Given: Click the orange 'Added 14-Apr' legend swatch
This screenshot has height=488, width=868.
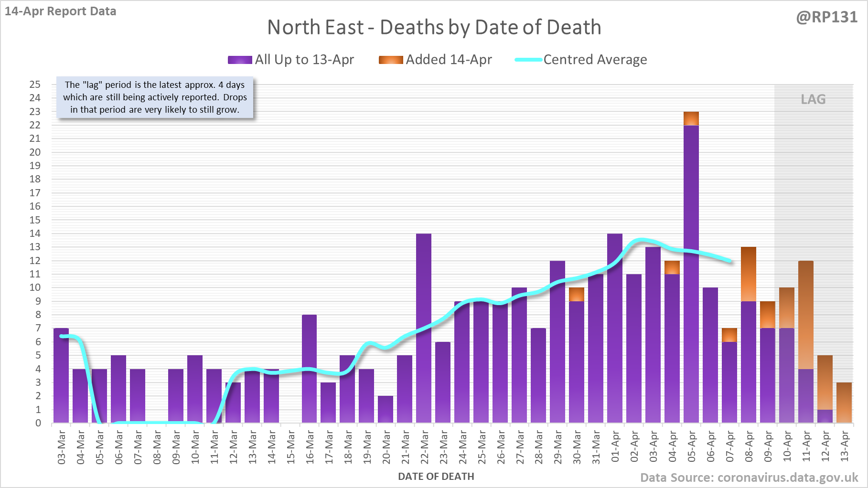Looking at the screenshot, I should tap(391, 60).
